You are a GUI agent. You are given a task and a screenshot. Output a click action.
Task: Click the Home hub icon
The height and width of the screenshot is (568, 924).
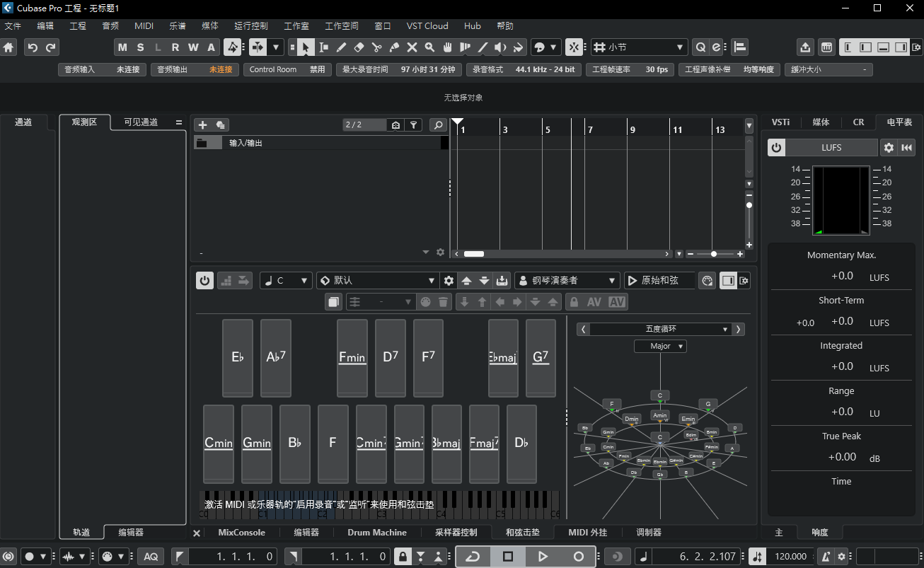[x=8, y=47]
